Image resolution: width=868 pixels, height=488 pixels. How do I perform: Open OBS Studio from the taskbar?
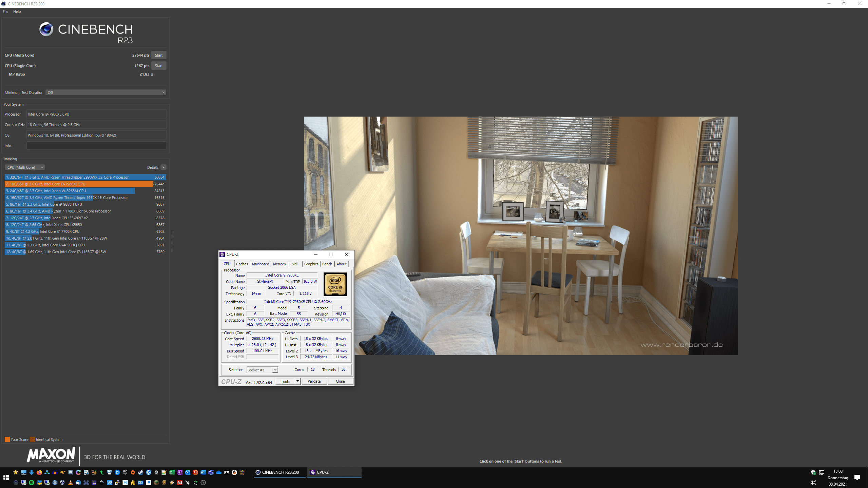pyautogui.click(x=203, y=483)
